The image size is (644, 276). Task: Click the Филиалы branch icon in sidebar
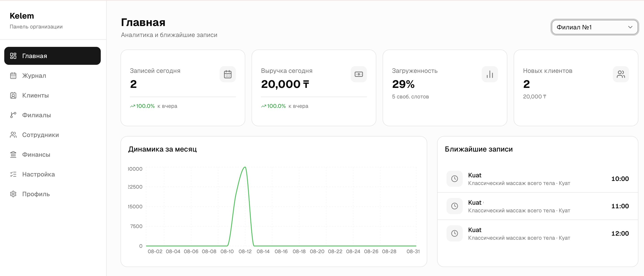(13, 115)
